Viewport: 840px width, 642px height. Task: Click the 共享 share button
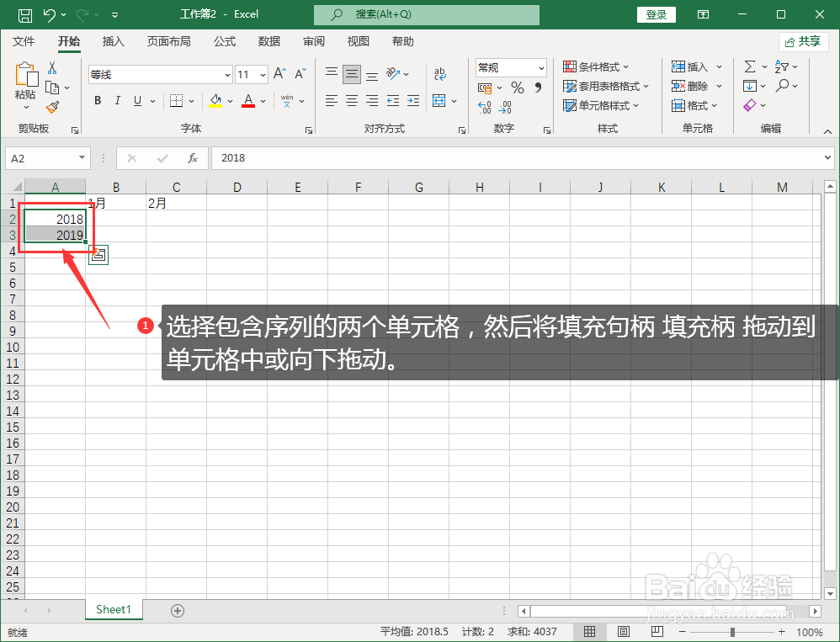(x=804, y=42)
